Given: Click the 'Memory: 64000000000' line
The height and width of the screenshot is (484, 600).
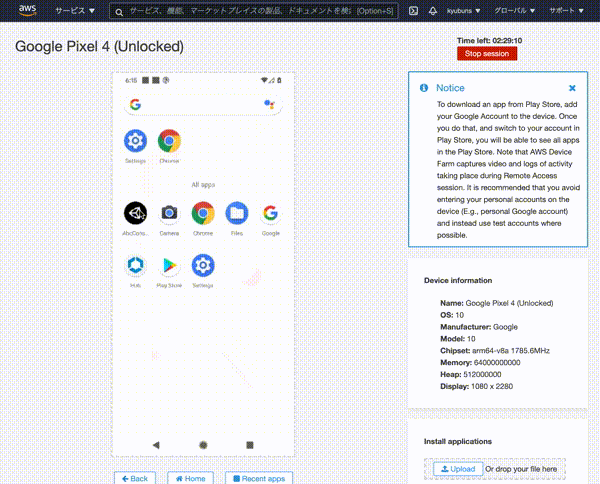Looking at the screenshot, I should [x=480, y=363].
